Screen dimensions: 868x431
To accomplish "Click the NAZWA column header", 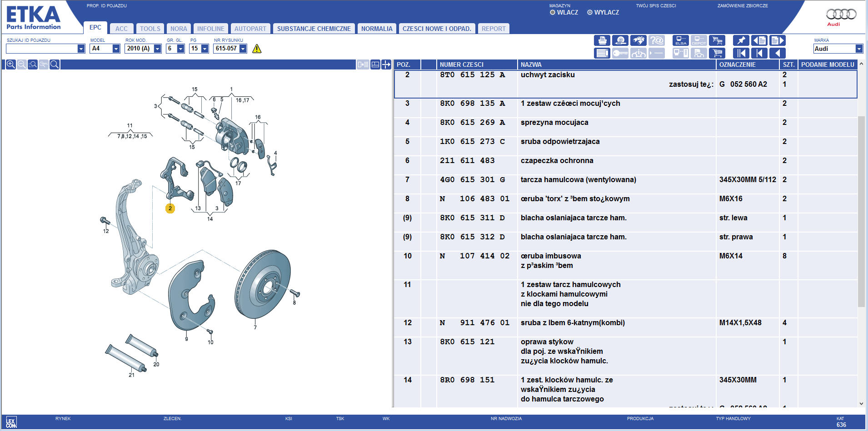I will [617, 64].
